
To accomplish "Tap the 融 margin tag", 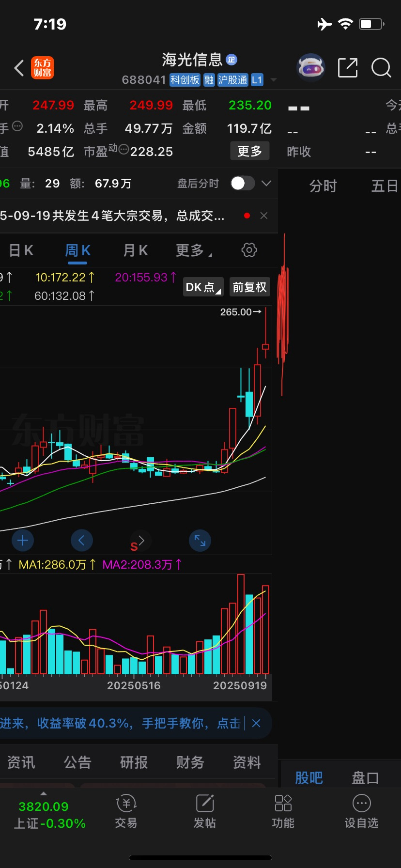I will coord(209,80).
